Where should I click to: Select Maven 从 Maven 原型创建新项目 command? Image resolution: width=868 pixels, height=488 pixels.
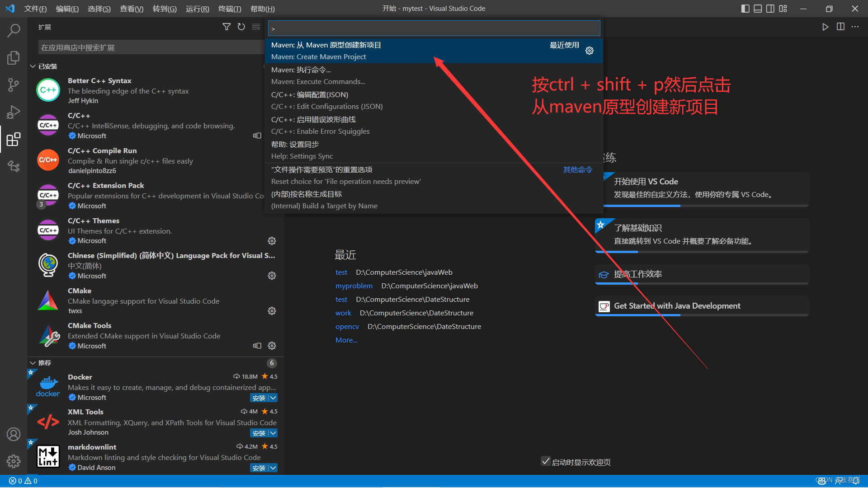[434, 51]
